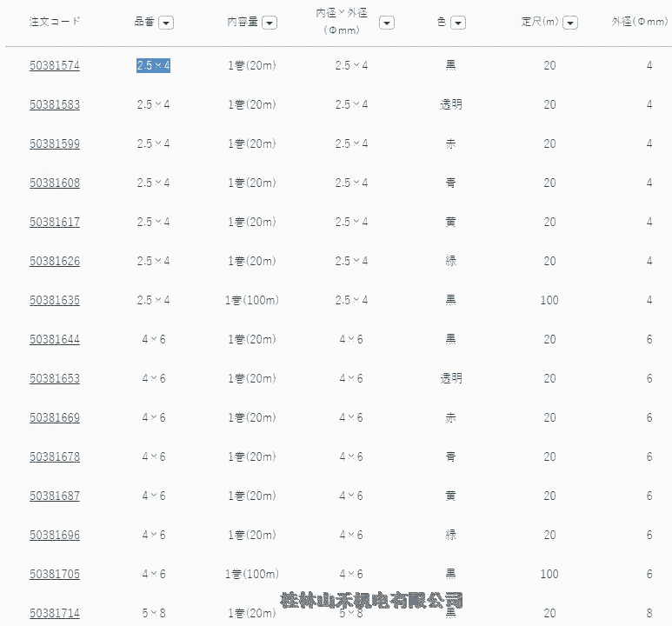Go to order code 50381669
This screenshot has width=672, height=626.
(x=55, y=417)
